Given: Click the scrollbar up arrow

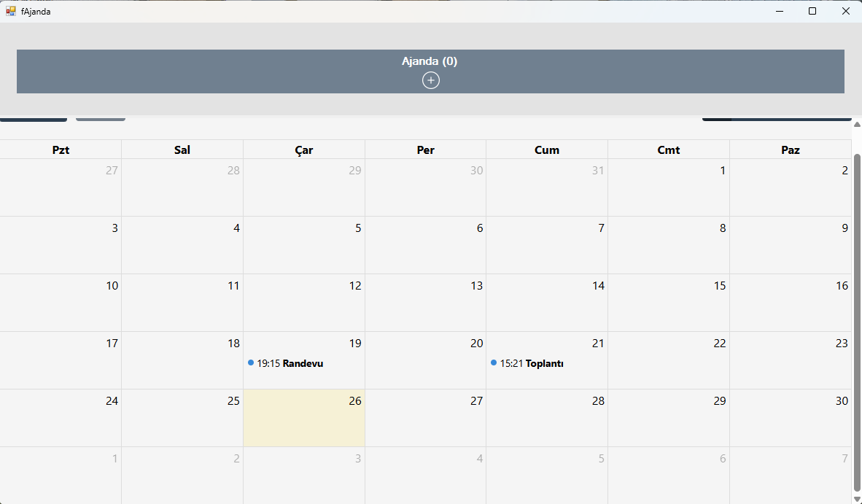Looking at the screenshot, I should (857, 124).
